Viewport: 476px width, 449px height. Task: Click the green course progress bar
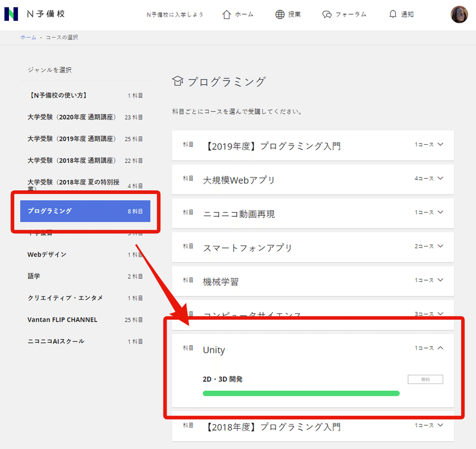tap(301, 394)
